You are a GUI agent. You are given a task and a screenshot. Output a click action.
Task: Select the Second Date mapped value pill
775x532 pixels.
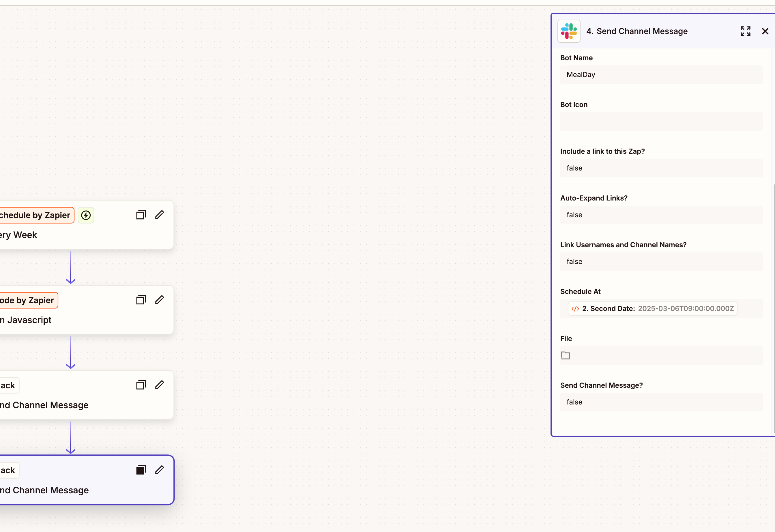coord(653,309)
